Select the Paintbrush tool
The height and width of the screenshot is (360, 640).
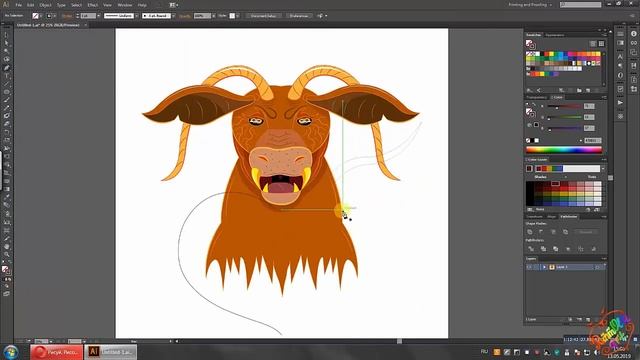[x=7, y=100]
